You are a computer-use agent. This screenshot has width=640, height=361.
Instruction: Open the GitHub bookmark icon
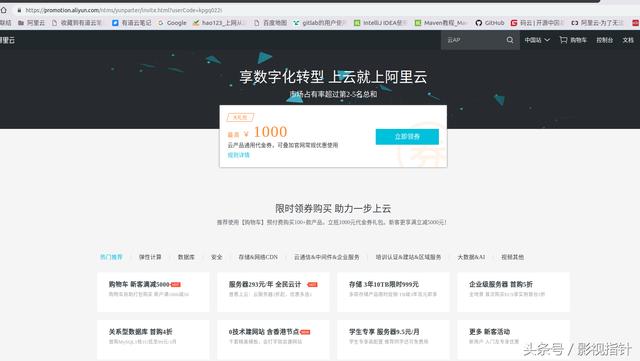[478, 23]
